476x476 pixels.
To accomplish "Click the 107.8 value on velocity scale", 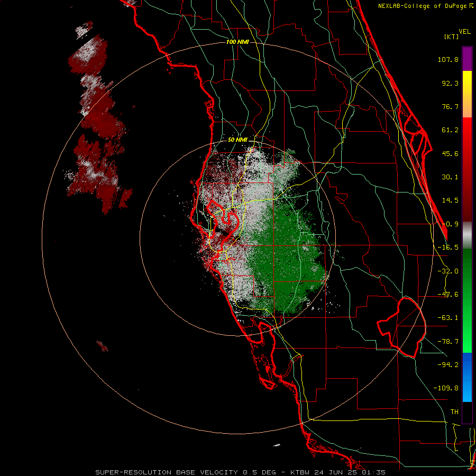I will [448, 59].
